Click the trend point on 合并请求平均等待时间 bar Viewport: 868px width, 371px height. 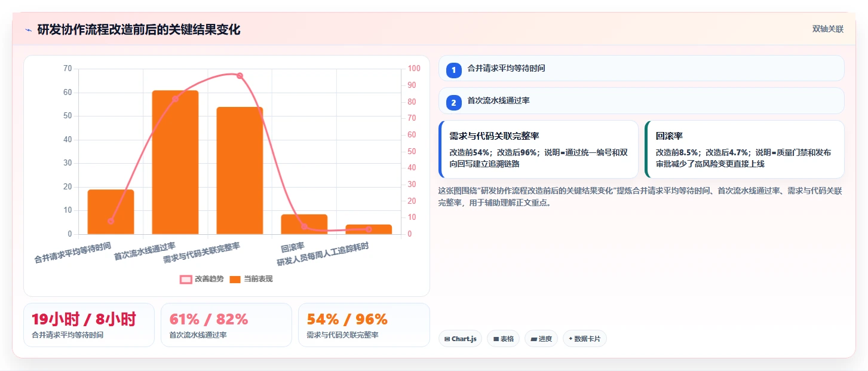tap(111, 221)
